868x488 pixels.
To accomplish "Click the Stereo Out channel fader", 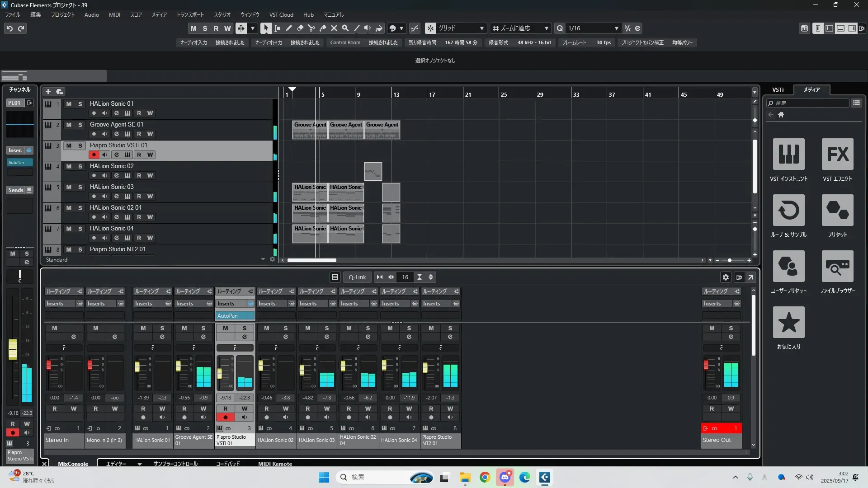I will pos(706,365).
